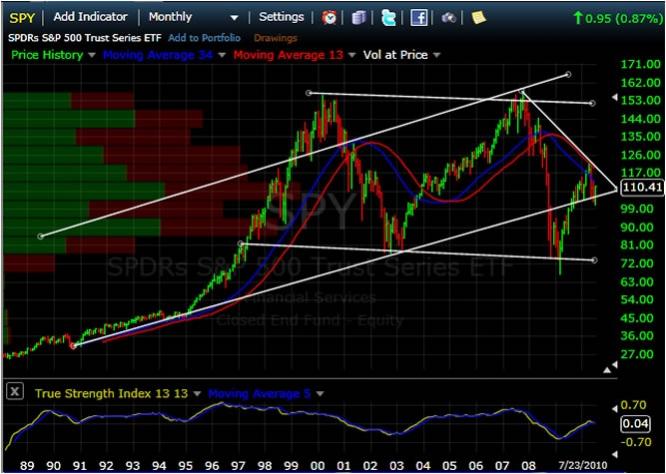This screenshot has height=474, width=666.
Task: Click the alarm clock alert icon
Action: (x=330, y=17)
